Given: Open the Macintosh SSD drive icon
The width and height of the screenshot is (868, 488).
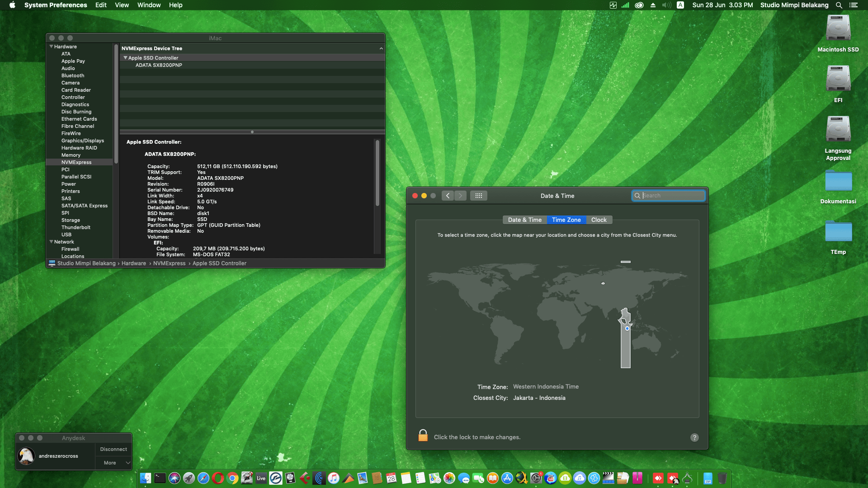Looking at the screenshot, I should (x=838, y=28).
